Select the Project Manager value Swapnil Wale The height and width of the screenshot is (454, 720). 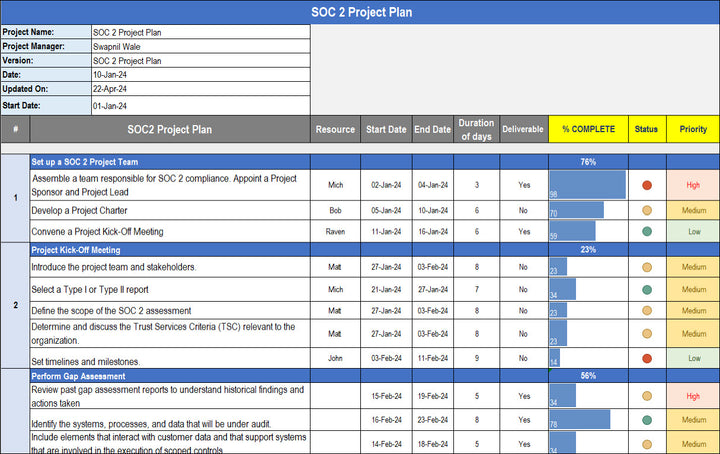click(x=201, y=46)
